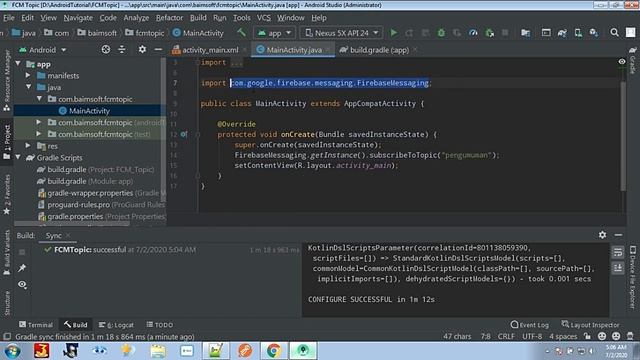Hide the Build tool window
This screenshot has width=640, height=360.
(618, 235)
